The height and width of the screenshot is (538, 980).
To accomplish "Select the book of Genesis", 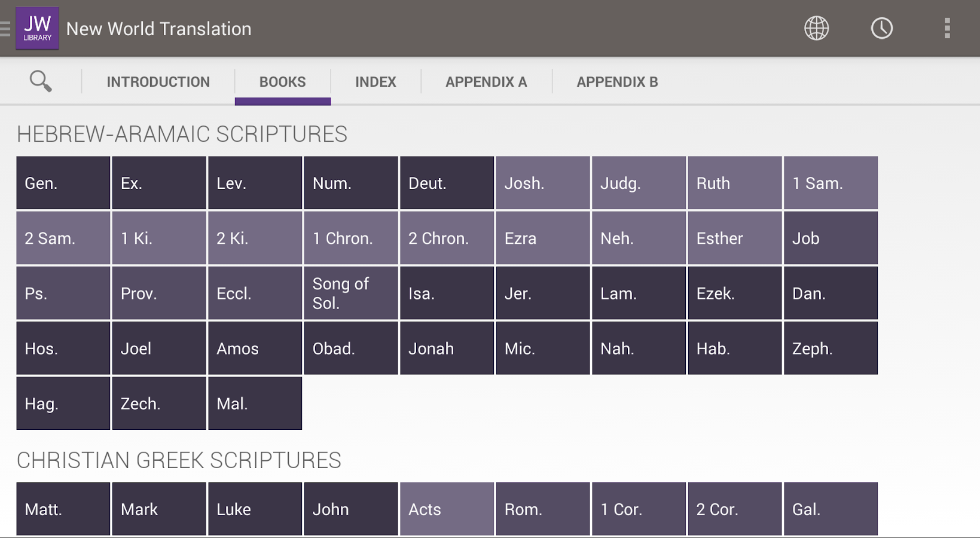I will point(63,183).
